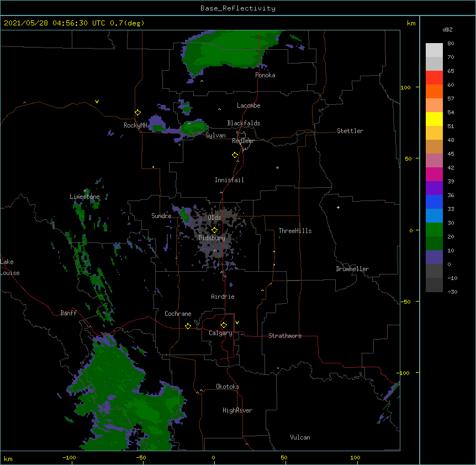Click the Lake Louise label
Image resolution: width=476 pixels, height=465 pixels.
(x=10, y=267)
